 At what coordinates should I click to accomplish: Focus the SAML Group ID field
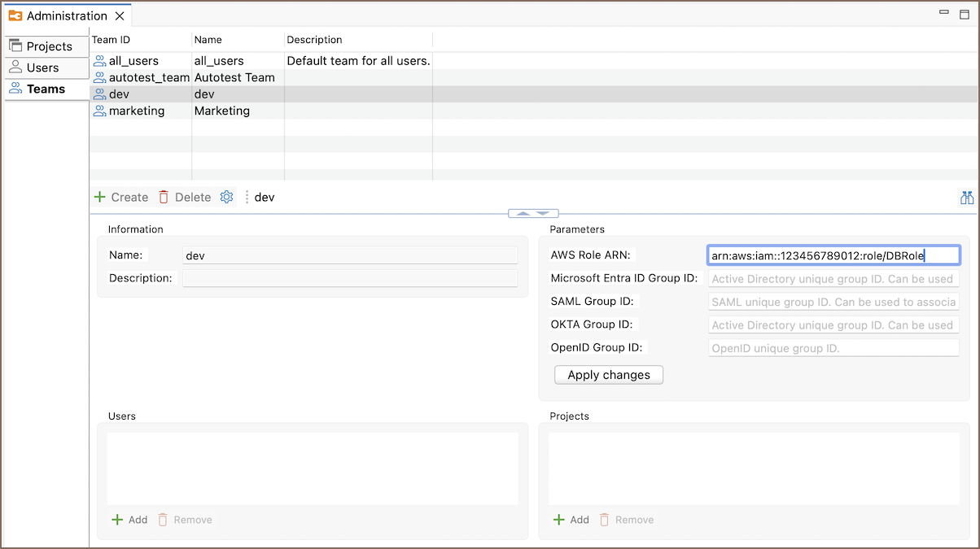pyautogui.click(x=833, y=302)
